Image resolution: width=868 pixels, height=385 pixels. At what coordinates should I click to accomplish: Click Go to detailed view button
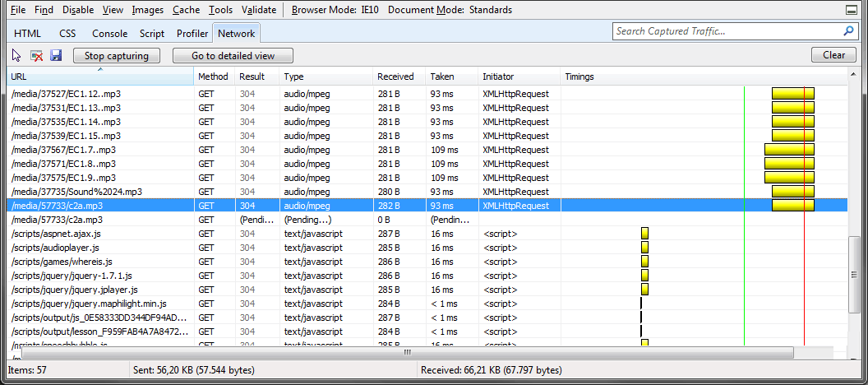pyautogui.click(x=233, y=55)
